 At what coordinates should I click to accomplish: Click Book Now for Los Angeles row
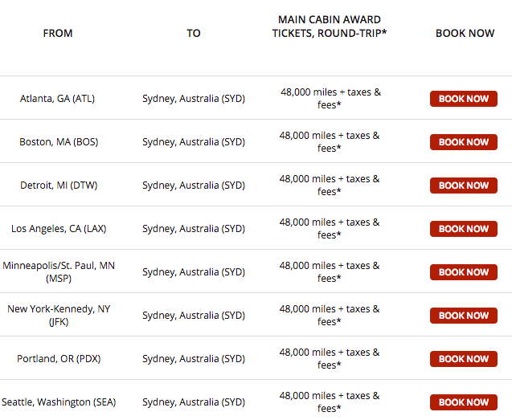point(463,229)
